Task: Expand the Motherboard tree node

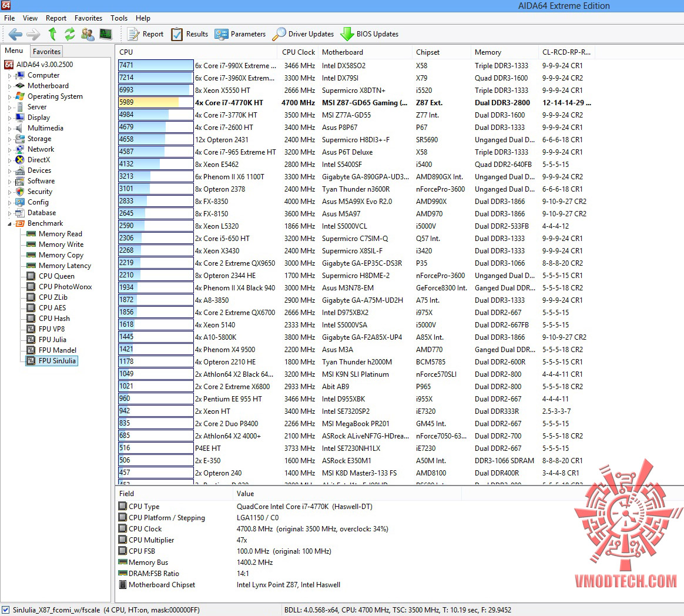Action: (x=9, y=86)
